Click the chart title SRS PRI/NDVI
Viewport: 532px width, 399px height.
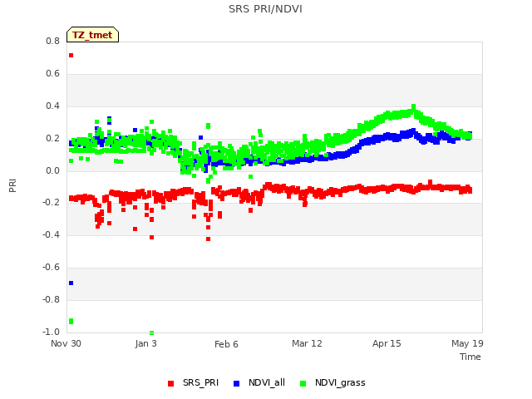pyautogui.click(x=265, y=9)
